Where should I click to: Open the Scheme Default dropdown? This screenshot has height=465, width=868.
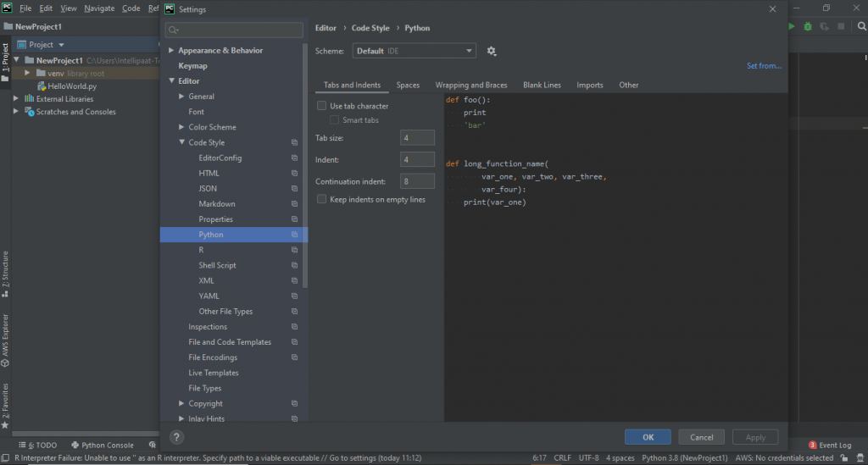pos(414,51)
